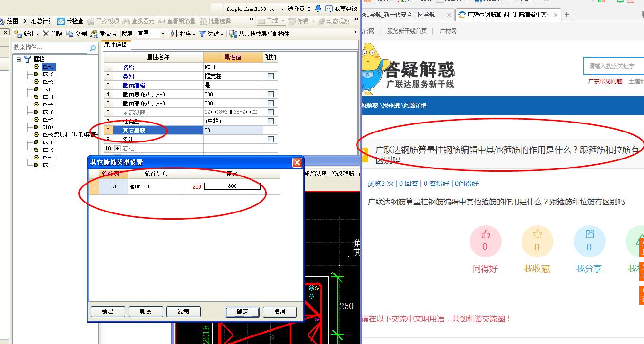Select TZ1 in component tree
Viewport: 644px width, 344px height.
pyautogui.click(x=46, y=89)
